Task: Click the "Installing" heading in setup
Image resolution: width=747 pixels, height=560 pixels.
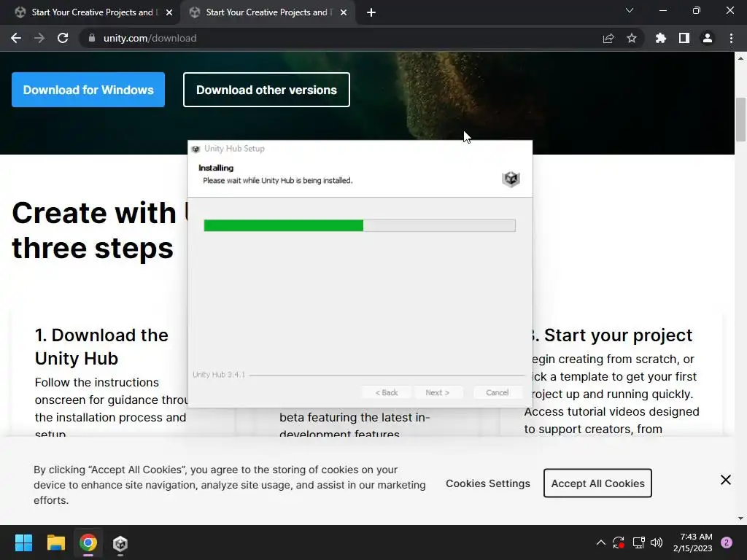Action: coord(216,168)
